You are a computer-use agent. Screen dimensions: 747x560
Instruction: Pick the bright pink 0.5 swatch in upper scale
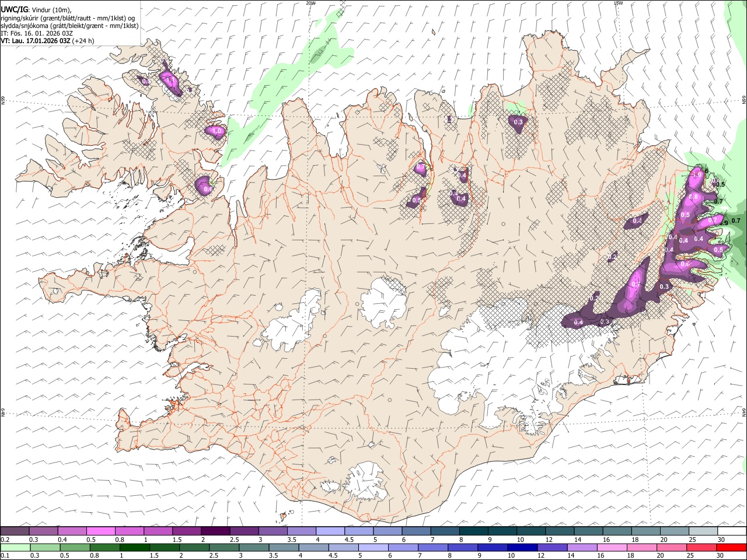101,531
